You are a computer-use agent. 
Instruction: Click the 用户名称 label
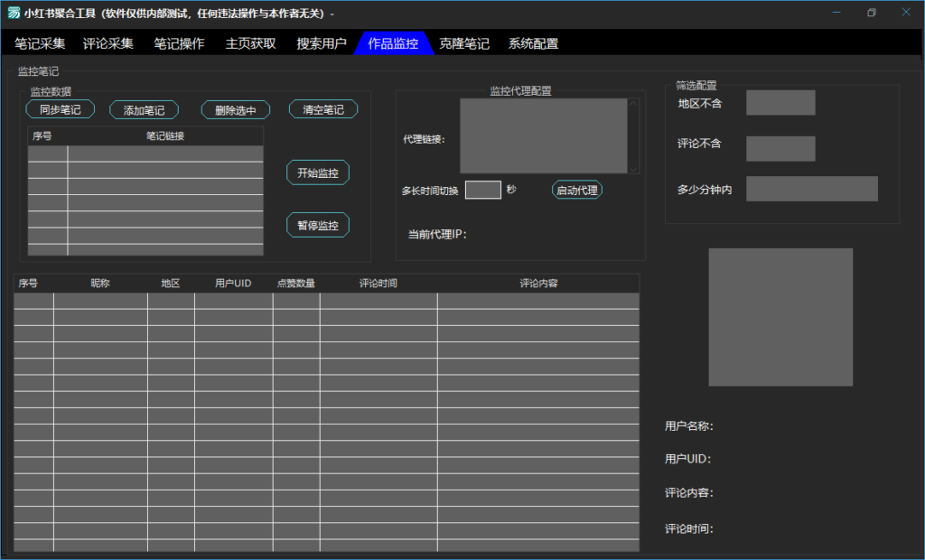tap(689, 426)
